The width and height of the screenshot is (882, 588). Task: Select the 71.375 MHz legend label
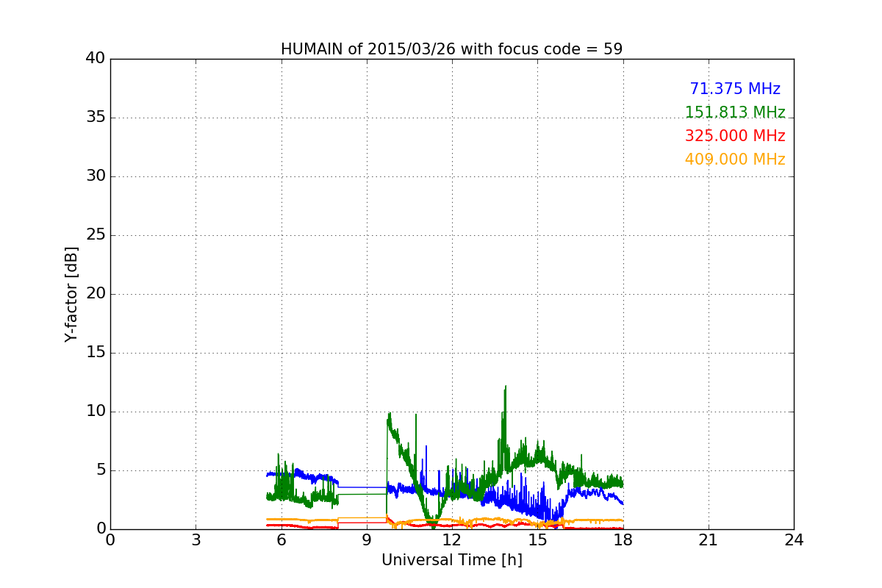click(735, 89)
